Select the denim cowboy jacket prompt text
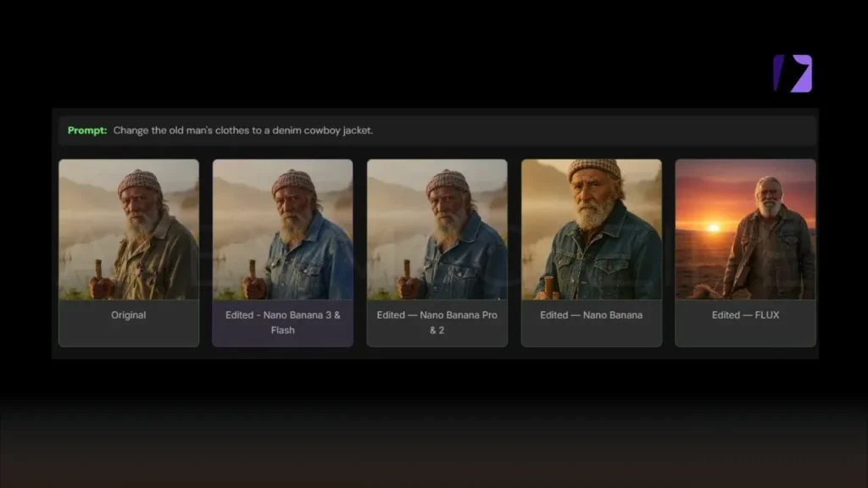868x488 pixels. pyautogui.click(x=242, y=130)
